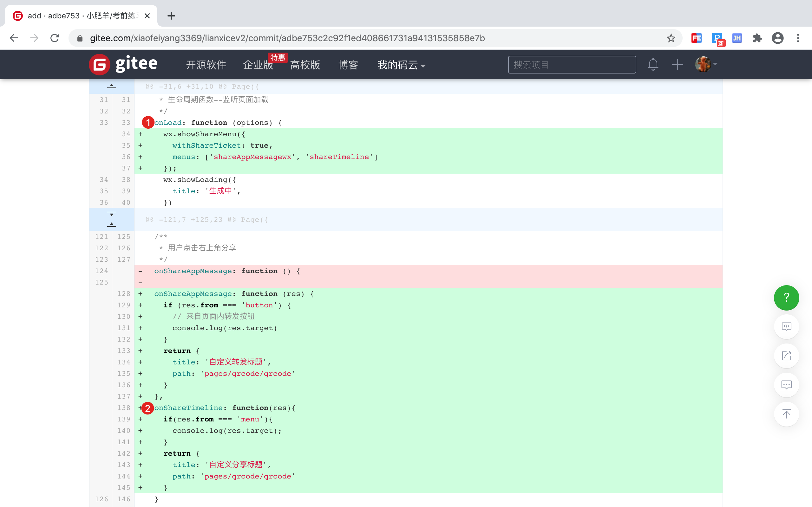Open the 企业版 nav item
Screen dimensions: 812x507
pos(258,65)
